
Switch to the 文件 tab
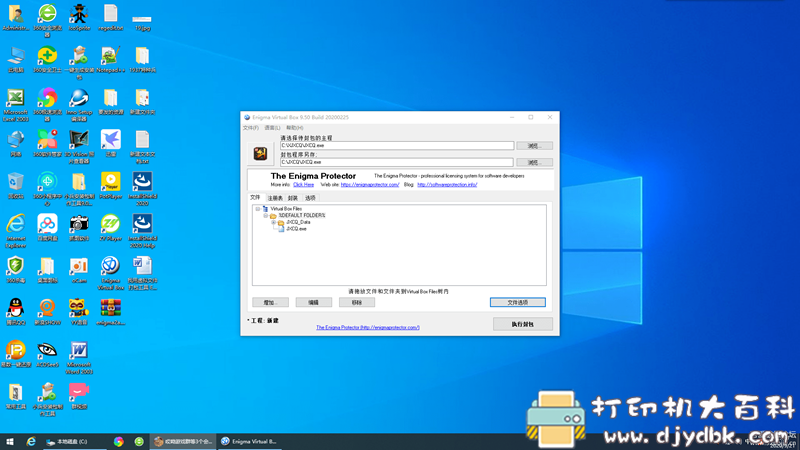pos(255,197)
